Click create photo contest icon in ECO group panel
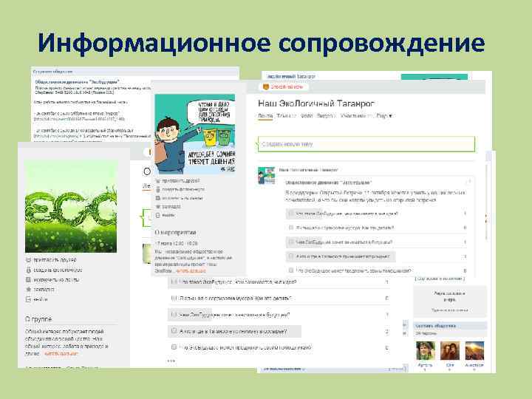Image resolution: width=532 pixels, height=399 pixels. click(x=29, y=270)
